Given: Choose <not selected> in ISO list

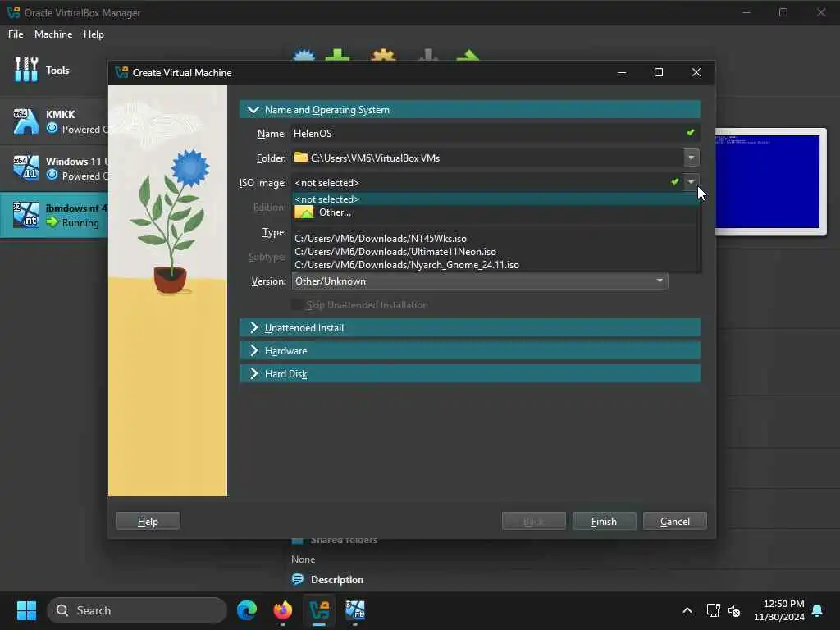Looking at the screenshot, I should coord(495,199).
